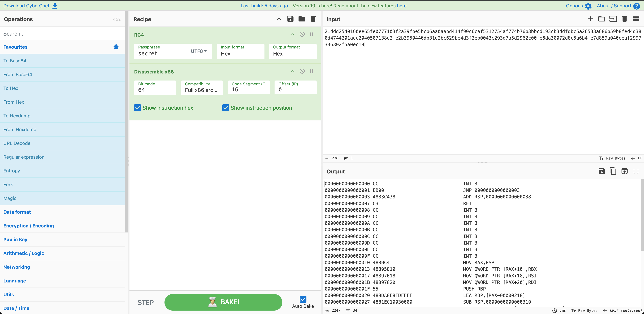Select the To Base64 operation
The height and width of the screenshot is (314, 644).
[x=15, y=61]
